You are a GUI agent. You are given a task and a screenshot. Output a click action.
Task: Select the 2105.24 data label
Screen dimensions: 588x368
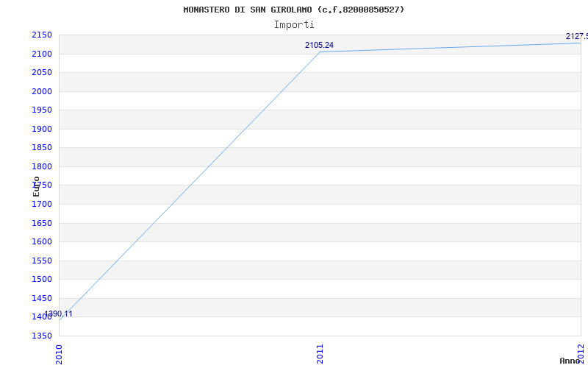tap(319, 45)
